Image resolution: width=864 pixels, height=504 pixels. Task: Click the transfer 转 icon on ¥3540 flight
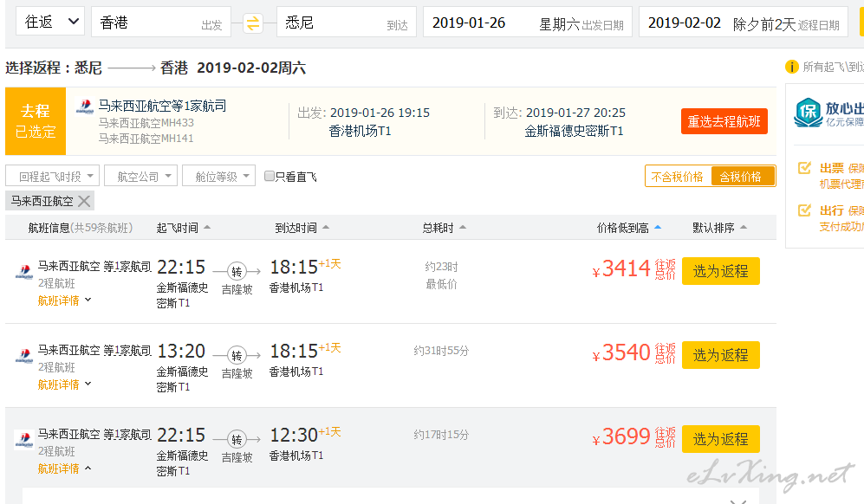click(x=237, y=356)
